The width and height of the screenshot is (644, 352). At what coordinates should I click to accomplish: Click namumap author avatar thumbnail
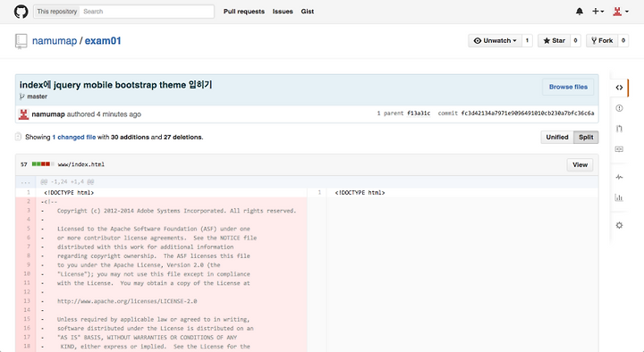(x=23, y=114)
